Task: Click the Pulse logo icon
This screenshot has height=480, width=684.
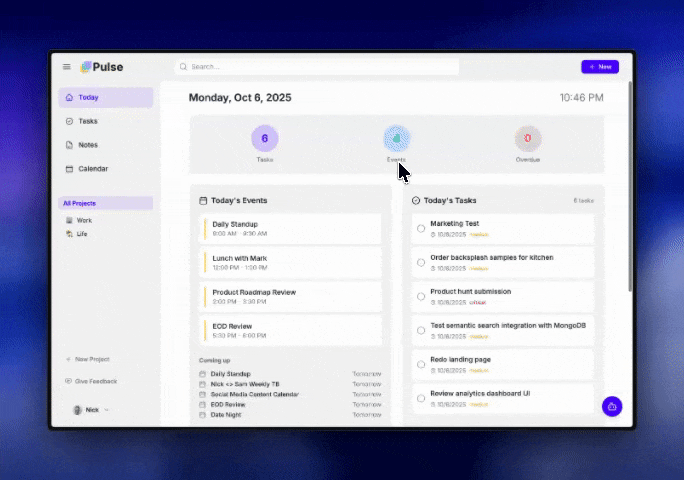Action: [86, 67]
